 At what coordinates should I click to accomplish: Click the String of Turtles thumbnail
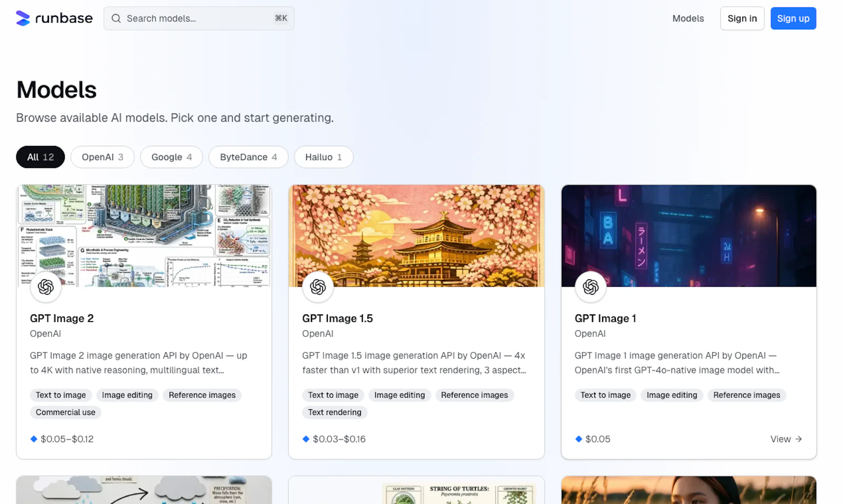click(416, 490)
